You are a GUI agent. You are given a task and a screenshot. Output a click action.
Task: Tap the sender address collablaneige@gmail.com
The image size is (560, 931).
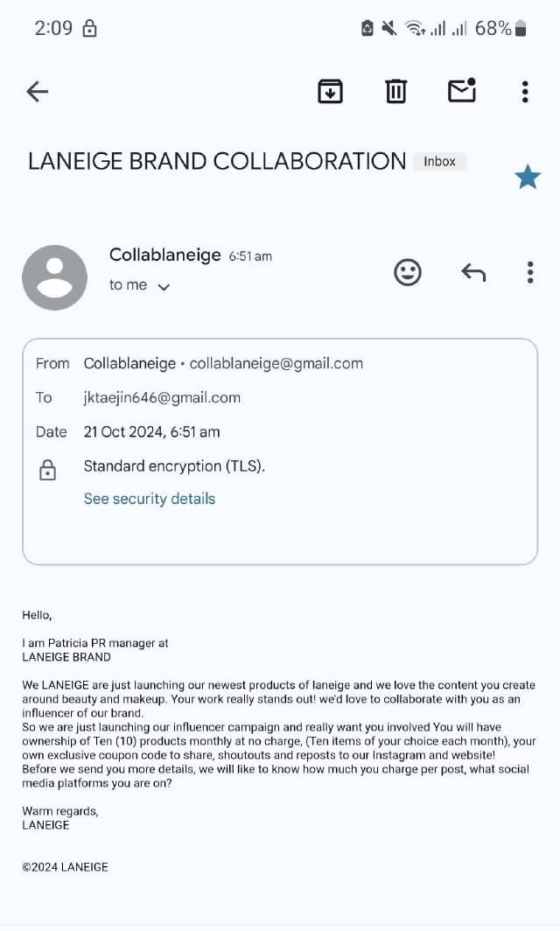coord(276,363)
